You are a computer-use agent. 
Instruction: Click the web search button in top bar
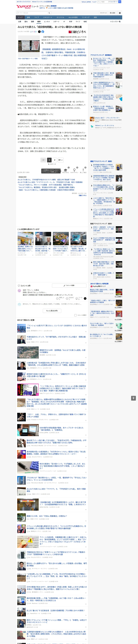[120, 2]
